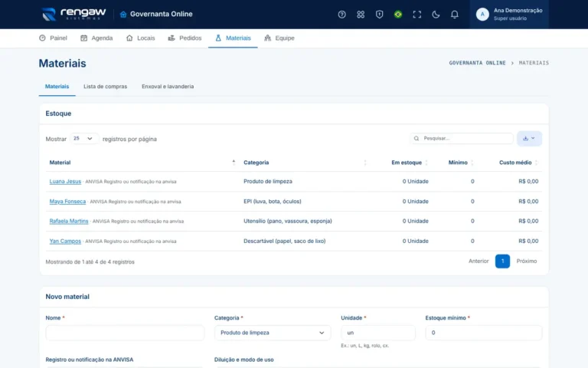The width and height of the screenshot is (588, 368).
Task: Open the Luana Jesus material link
Action: click(65, 182)
